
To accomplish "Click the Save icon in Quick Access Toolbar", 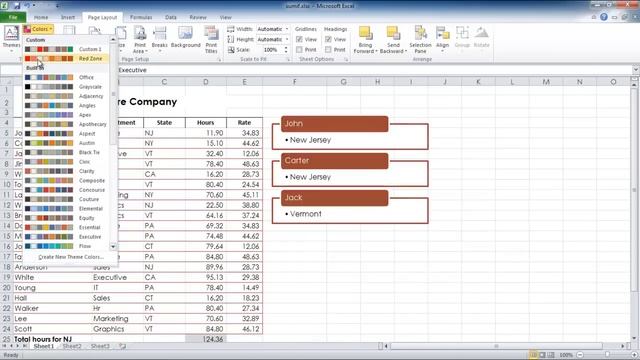I will pos(17,6).
